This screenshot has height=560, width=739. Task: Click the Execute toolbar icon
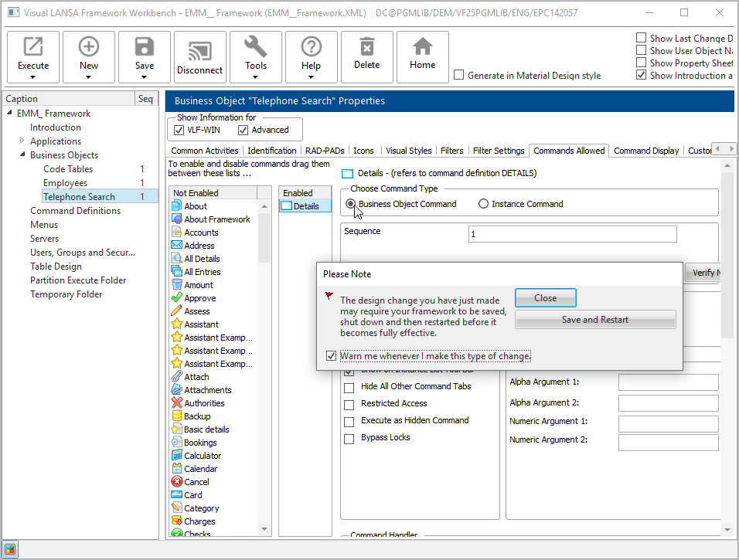click(x=33, y=48)
